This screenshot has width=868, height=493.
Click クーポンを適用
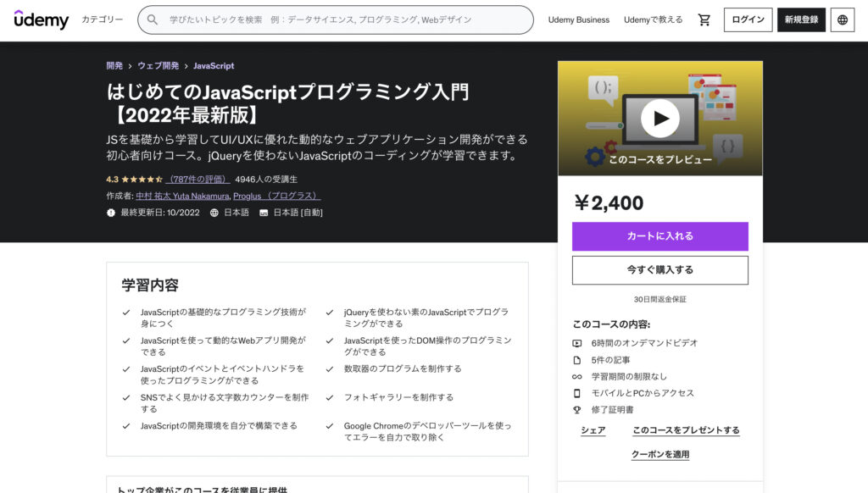[659, 455]
